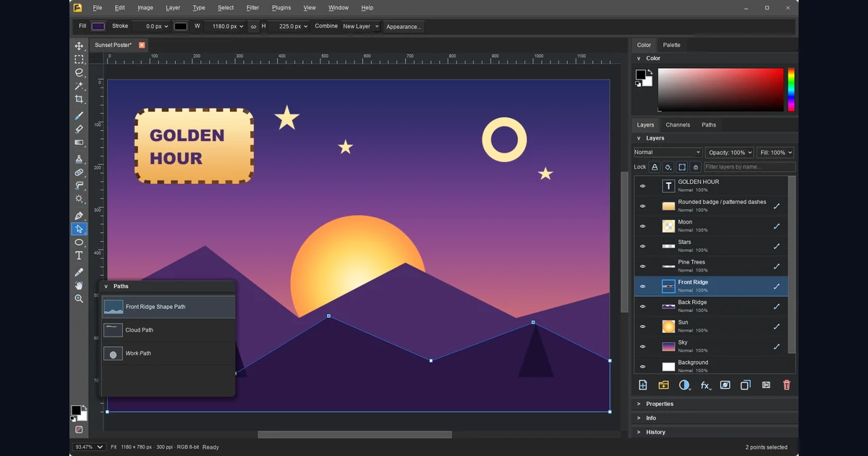Click the rainbow hue slider strip

[791, 90]
